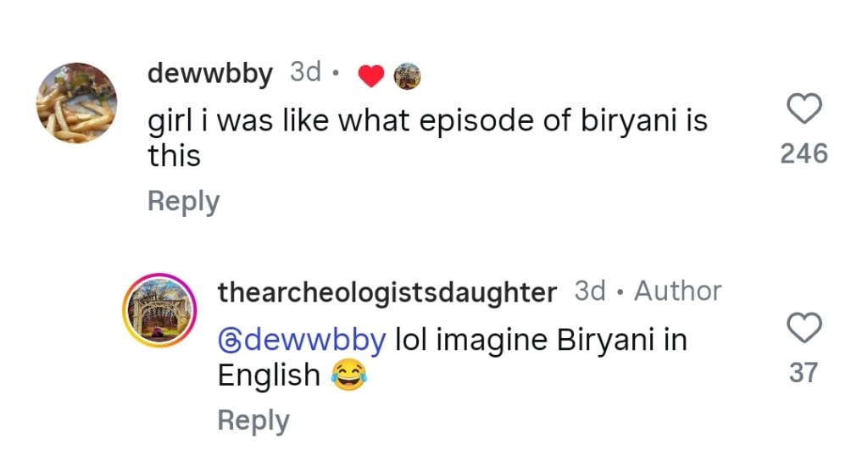This screenshot has width=868, height=461.
Task: Reply to dewwbby's comment
Action: tap(183, 202)
